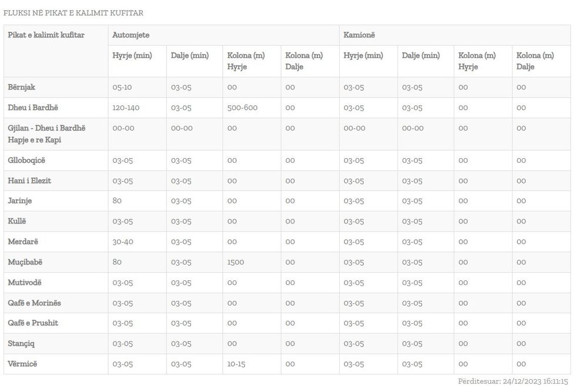
Task: Click the Bërnjak row label
Action: (22, 88)
